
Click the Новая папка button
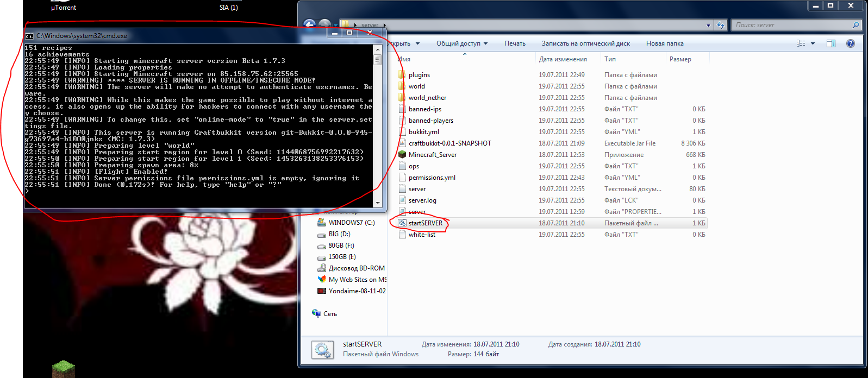coord(664,43)
